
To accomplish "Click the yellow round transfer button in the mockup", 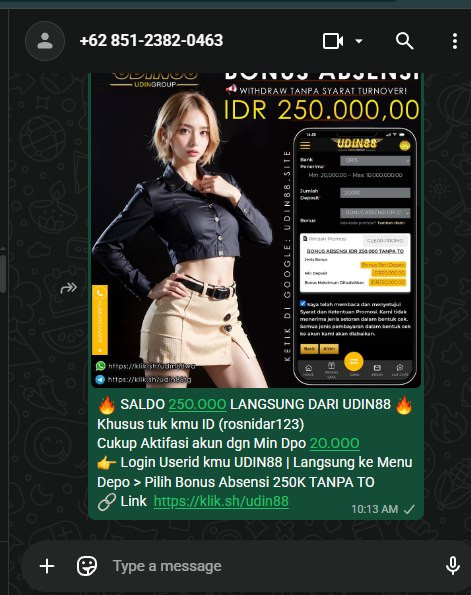I will pyautogui.click(x=354, y=362).
